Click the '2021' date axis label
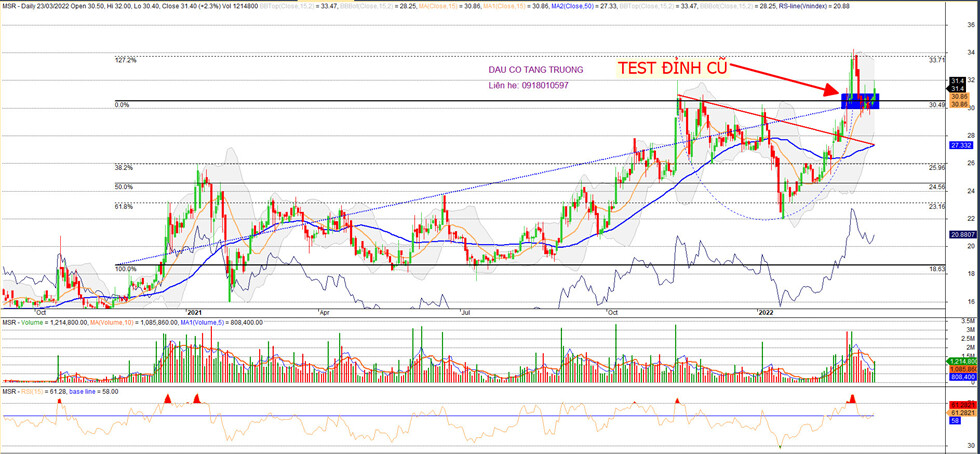The width and height of the screenshot is (980, 454). tap(195, 311)
